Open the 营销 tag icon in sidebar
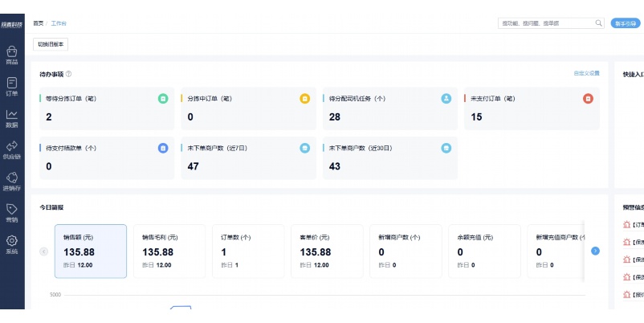Viewport: 644px width, 323px height. point(12,209)
